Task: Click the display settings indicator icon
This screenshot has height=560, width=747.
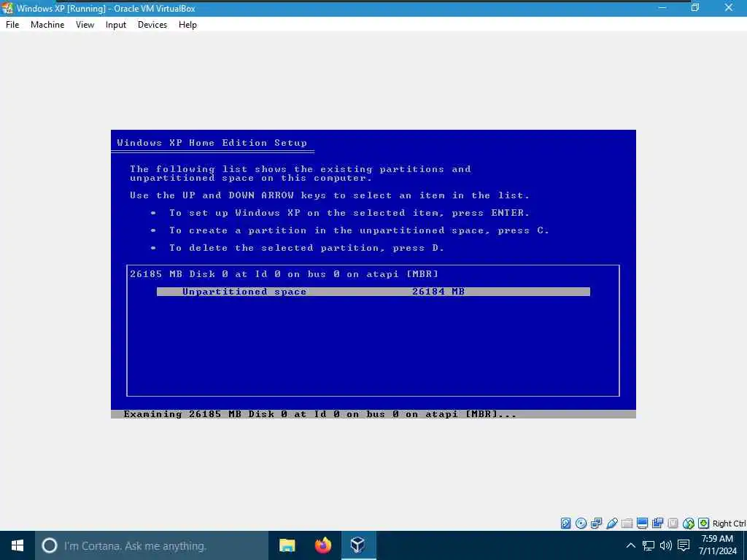Action: 642,524
